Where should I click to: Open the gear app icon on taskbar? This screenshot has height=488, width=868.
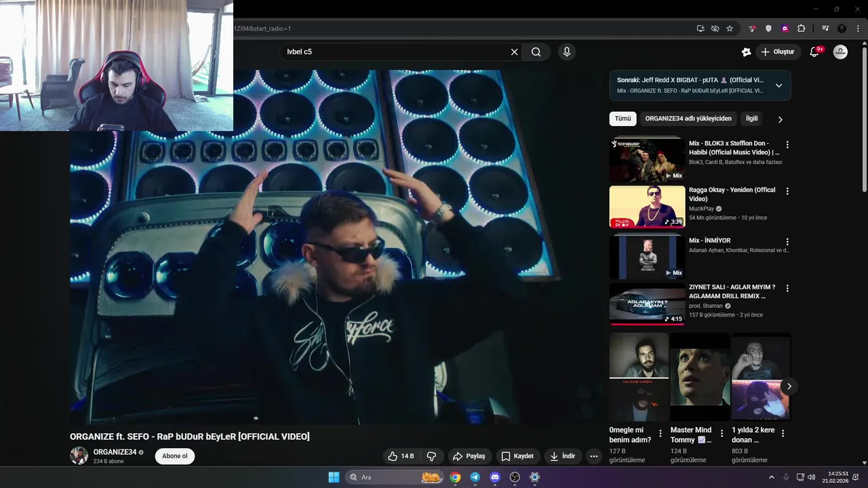534,477
